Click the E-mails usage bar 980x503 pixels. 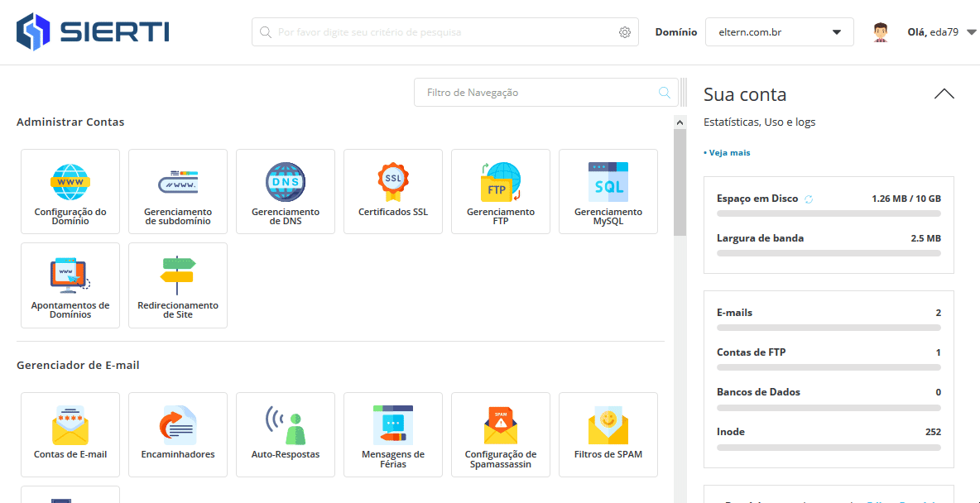(829, 328)
